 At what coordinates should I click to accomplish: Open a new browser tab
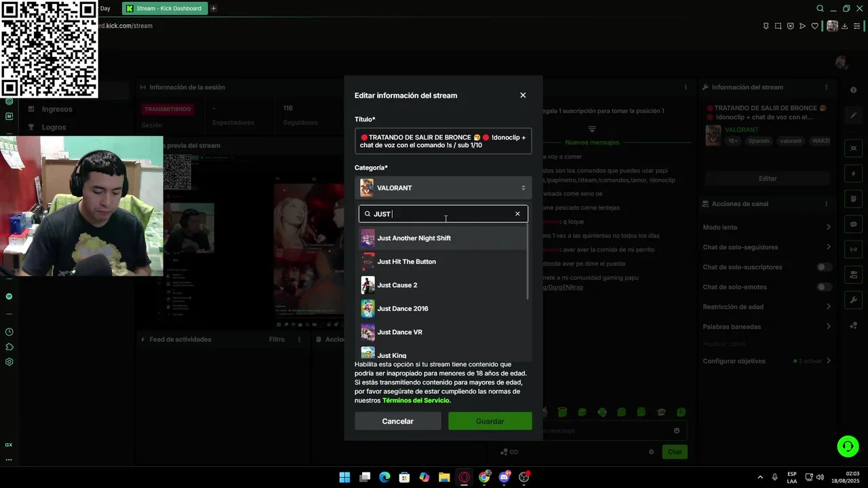click(x=214, y=9)
